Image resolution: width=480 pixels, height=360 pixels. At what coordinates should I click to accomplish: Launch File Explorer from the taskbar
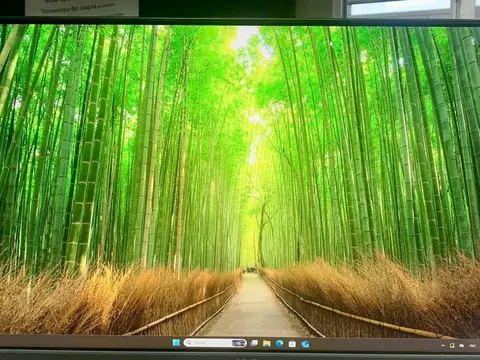click(x=267, y=343)
